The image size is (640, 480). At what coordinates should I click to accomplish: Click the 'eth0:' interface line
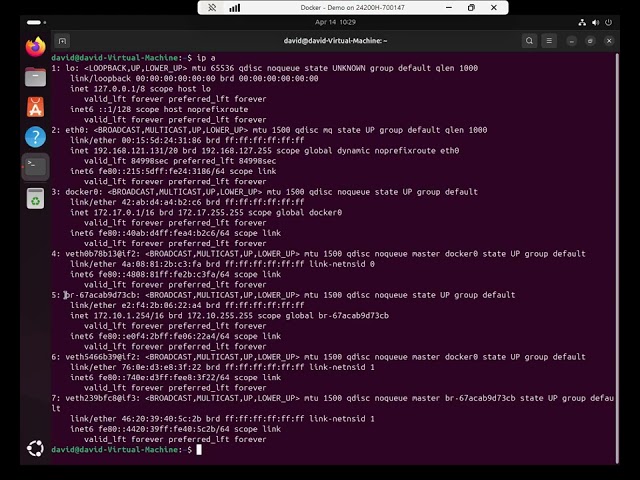coord(269,130)
